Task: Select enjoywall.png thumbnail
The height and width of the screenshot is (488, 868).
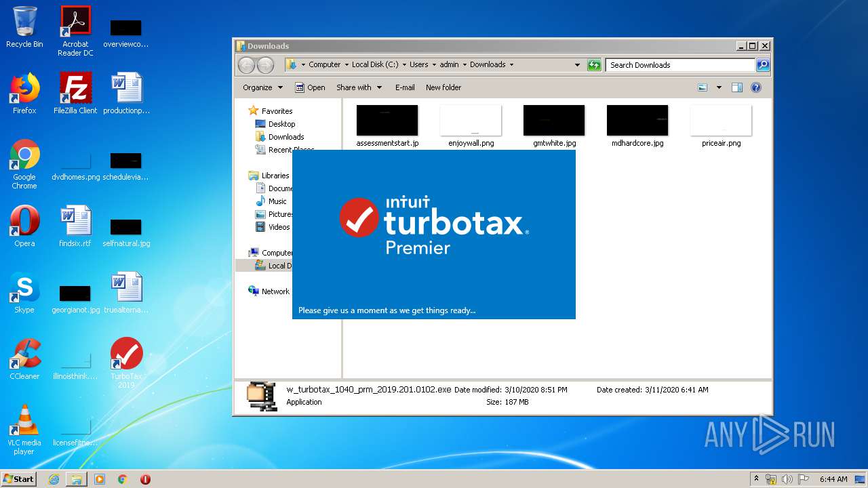Action: [471, 126]
